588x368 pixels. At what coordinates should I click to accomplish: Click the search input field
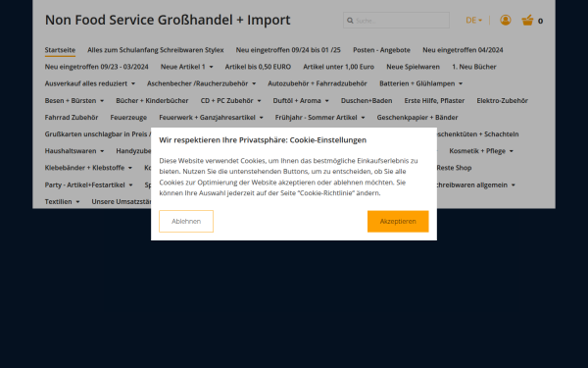coord(396,21)
